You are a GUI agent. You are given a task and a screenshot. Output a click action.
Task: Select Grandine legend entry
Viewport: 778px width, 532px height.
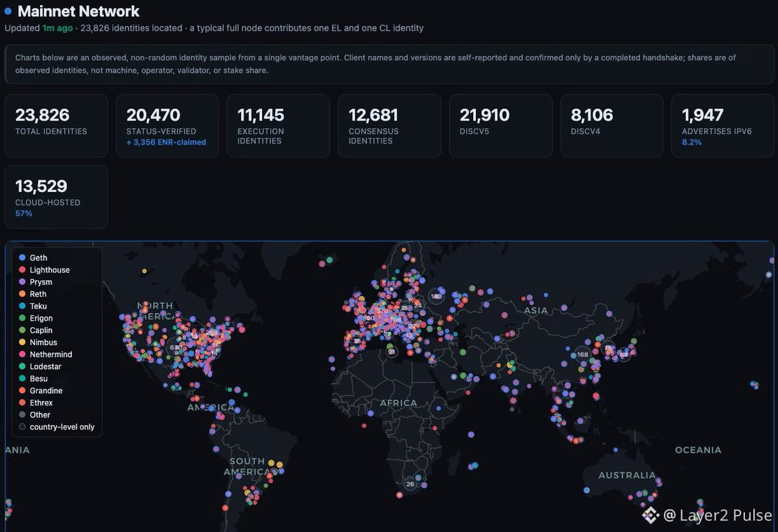coord(41,391)
